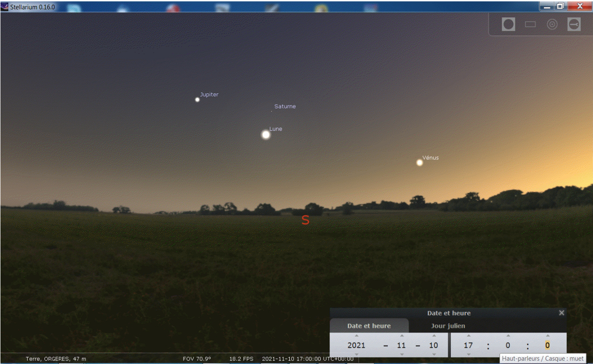
Task: Increase the day value above 10
Action: (x=434, y=336)
